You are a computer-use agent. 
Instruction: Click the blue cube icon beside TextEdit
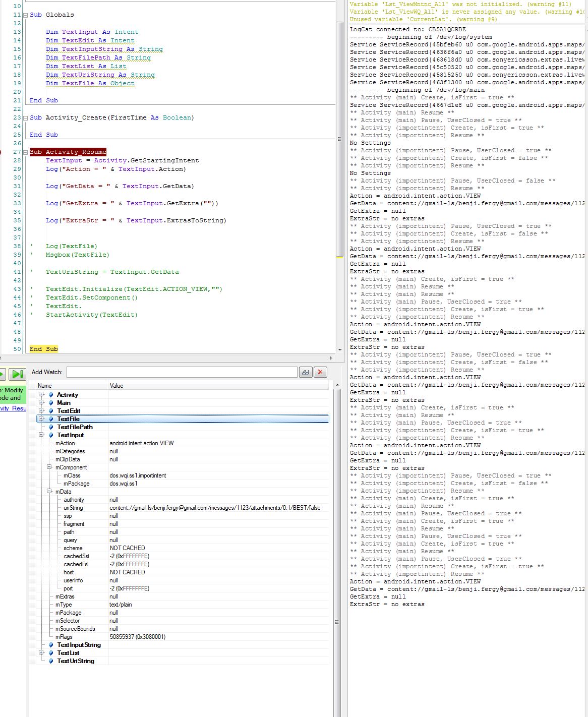[50, 411]
